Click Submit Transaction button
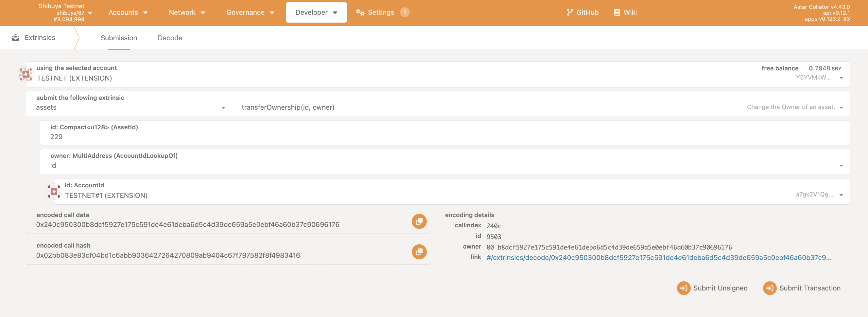The width and height of the screenshot is (868, 317). (x=802, y=288)
